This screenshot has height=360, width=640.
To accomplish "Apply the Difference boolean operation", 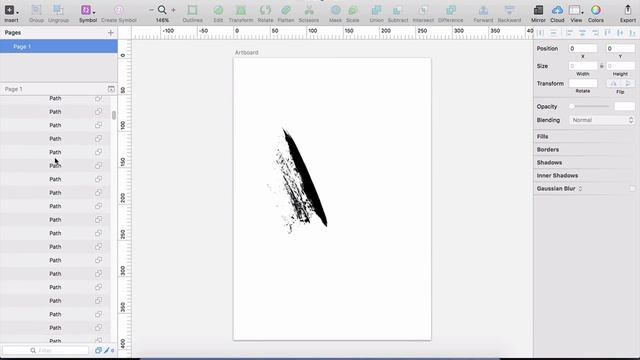I will 451,10.
